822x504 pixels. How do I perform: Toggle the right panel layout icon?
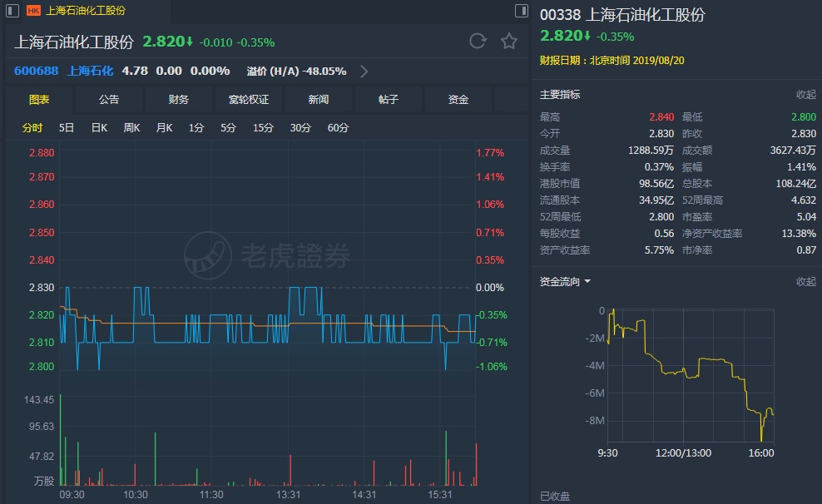point(521,11)
